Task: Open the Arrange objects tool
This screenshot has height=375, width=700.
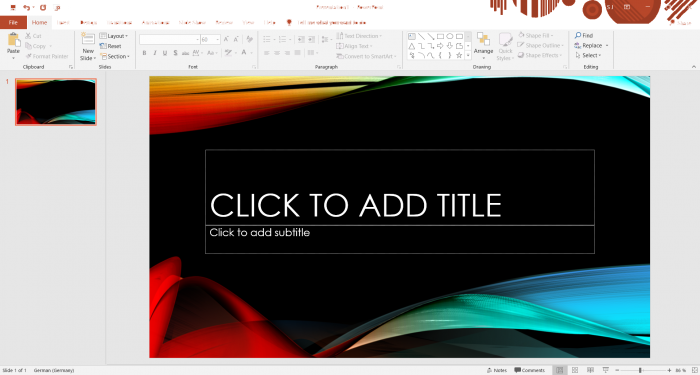Action: click(483, 46)
